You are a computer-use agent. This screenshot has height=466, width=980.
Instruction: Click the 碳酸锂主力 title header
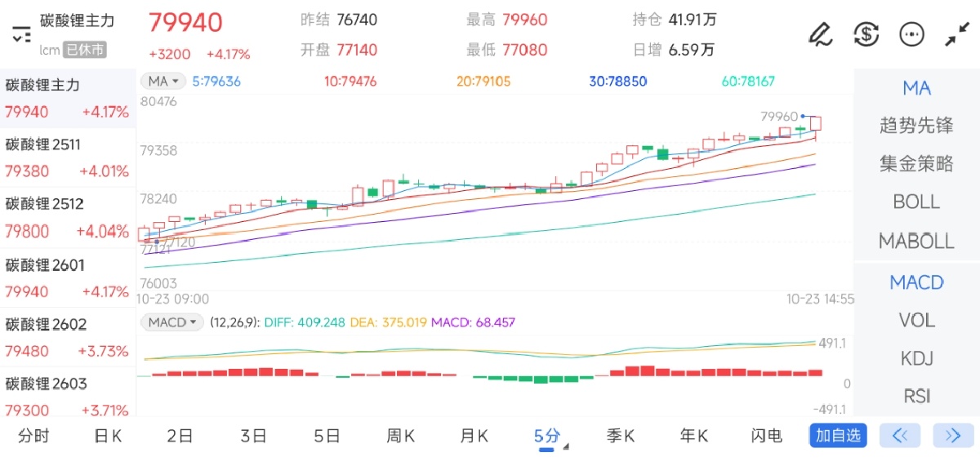[x=77, y=21]
